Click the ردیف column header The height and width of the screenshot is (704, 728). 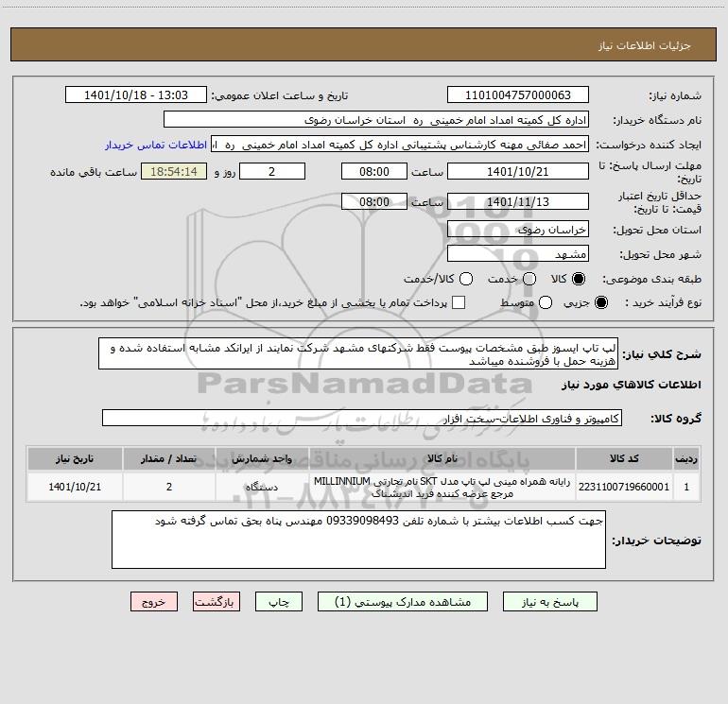tap(686, 458)
